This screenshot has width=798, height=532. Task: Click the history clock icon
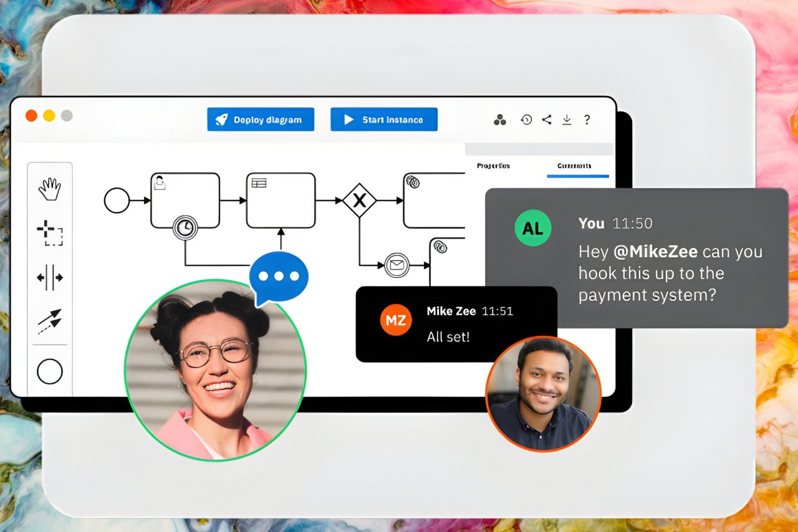point(526,120)
